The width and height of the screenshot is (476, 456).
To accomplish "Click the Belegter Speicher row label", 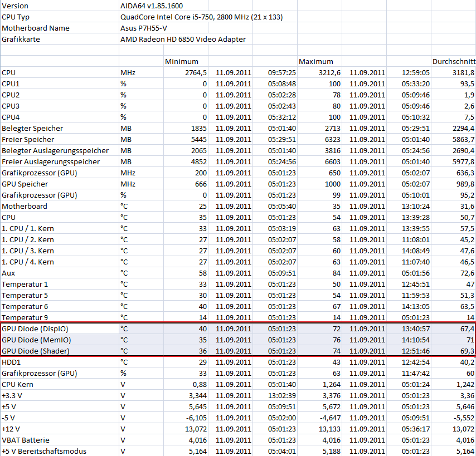I will (32, 128).
